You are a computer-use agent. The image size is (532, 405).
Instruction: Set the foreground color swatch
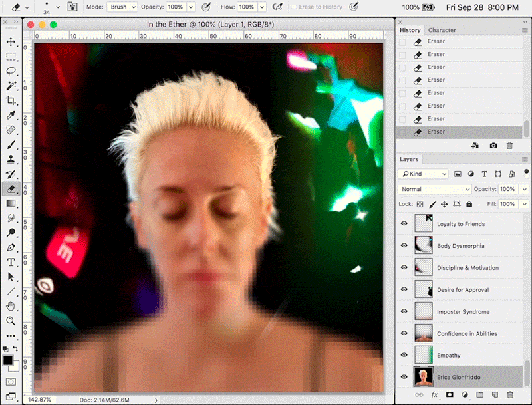click(x=7, y=360)
